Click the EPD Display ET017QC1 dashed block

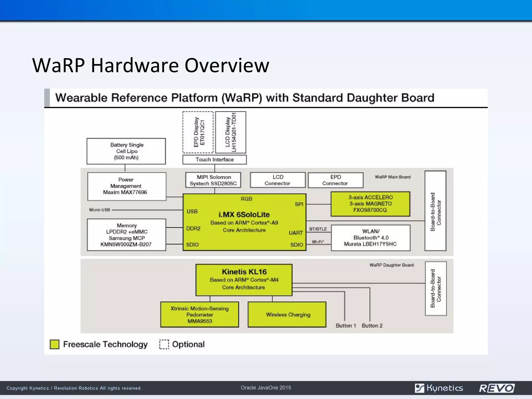[x=198, y=132]
